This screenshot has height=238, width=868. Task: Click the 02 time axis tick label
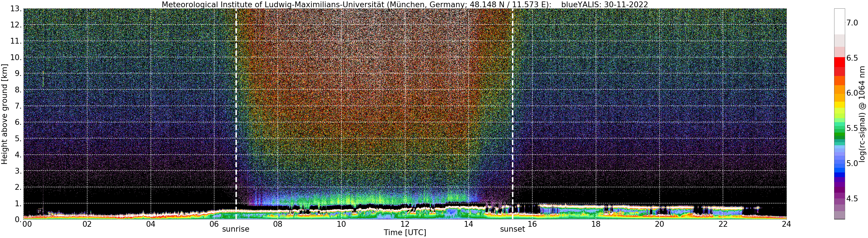point(87,224)
